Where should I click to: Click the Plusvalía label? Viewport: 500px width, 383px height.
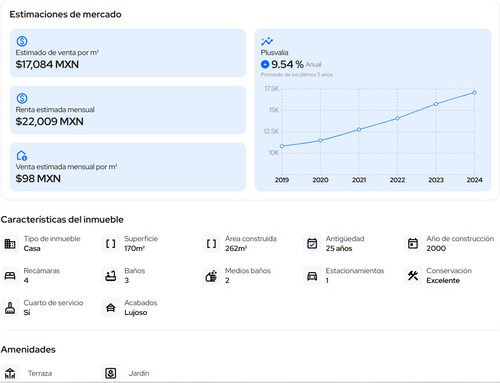click(x=274, y=53)
